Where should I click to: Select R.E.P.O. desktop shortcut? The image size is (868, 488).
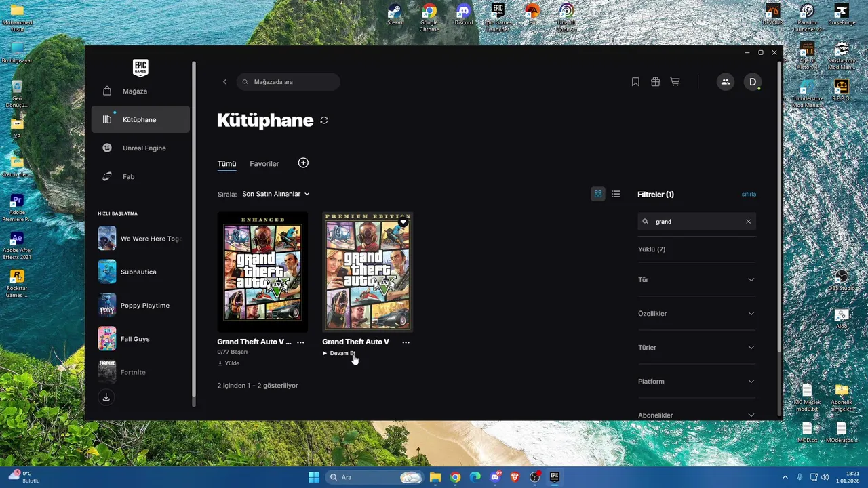pos(842,91)
